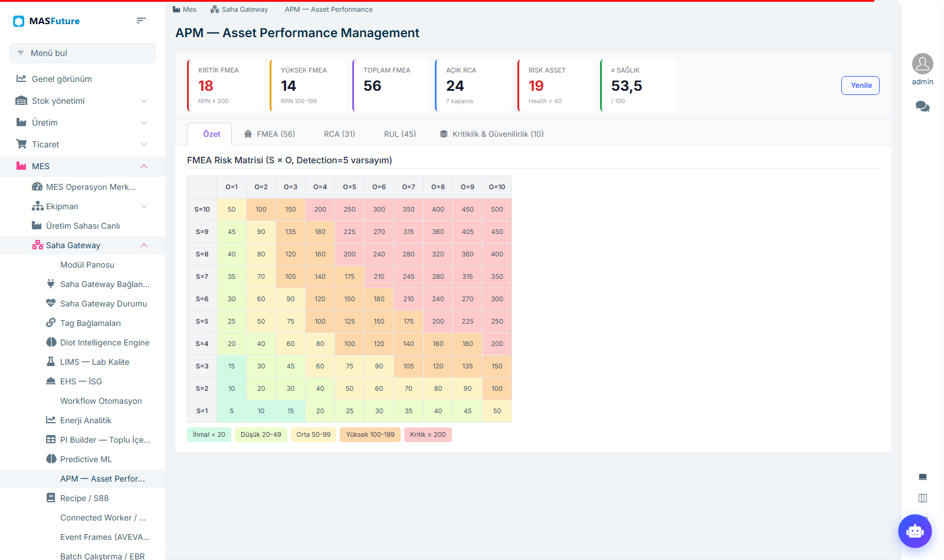The image size is (944, 560).
Task: Click the Tag Bağlamaları link icon
Action: click(51, 322)
